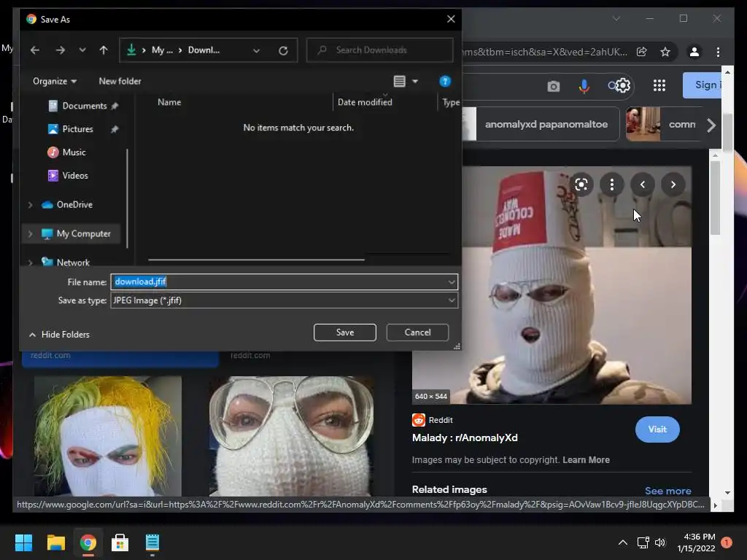Expand the My Computer tree node
Viewport: 747px width, 560px height.
[x=31, y=234]
